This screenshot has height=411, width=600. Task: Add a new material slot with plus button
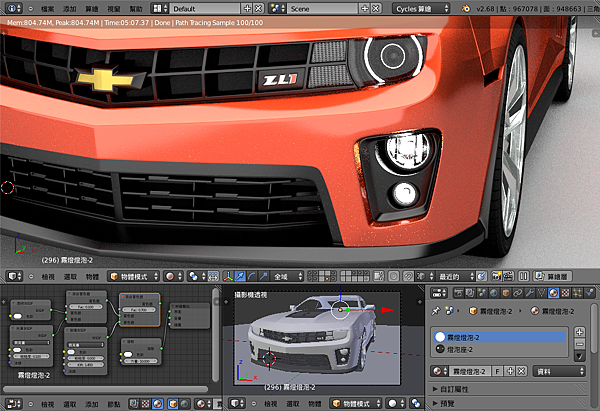pos(579,332)
